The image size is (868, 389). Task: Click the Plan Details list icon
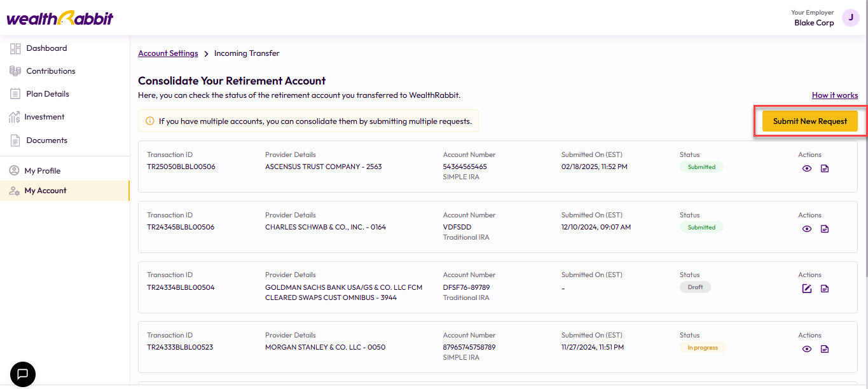pyautogui.click(x=15, y=94)
